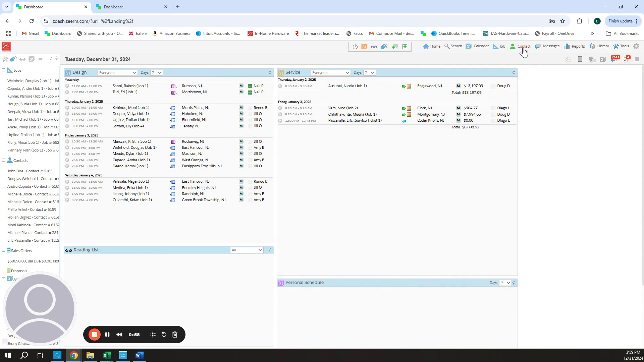Image resolution: width=644 pixels, height=362 pixels.
Task: Toggle status circle for Sahni, Rakesh appointment
Action: point(67,86)
